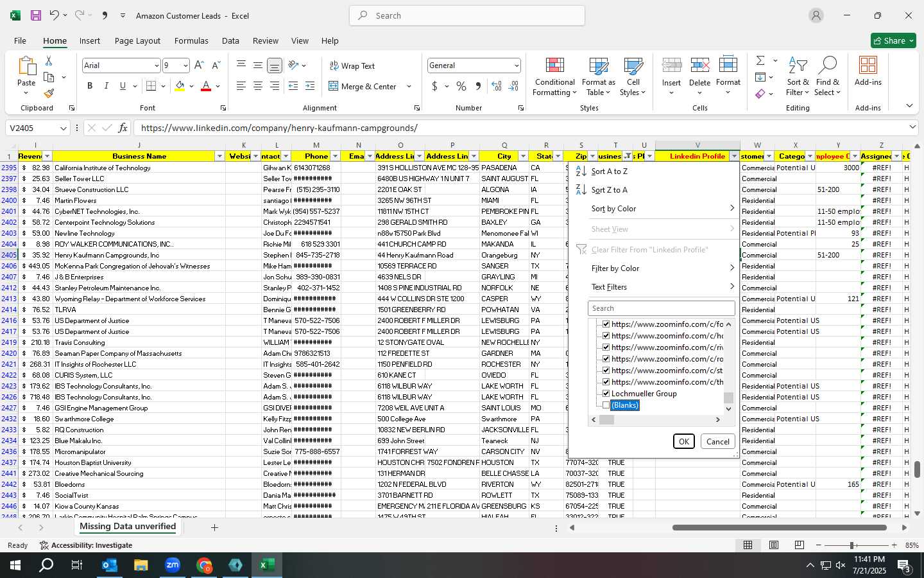Screen dimensions: 924x578
Task: Open the number format dropdown showing General
Action: (x=516, y=66)
